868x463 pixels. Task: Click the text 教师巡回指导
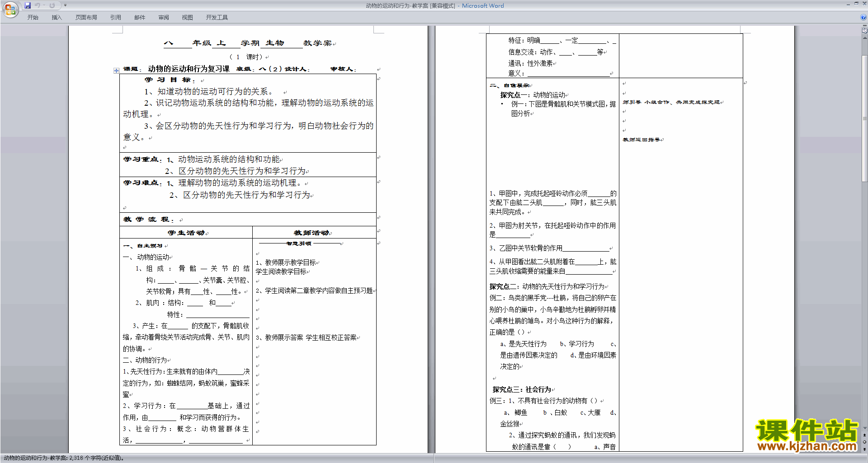point(642,140)
